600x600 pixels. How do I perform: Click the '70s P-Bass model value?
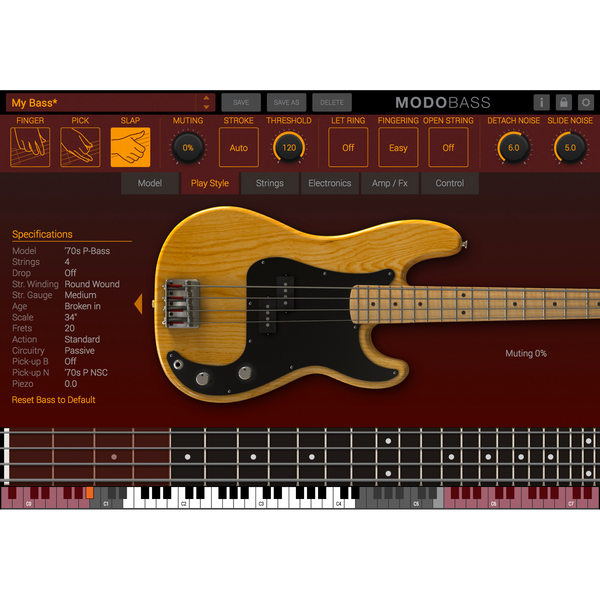(87, 251)
